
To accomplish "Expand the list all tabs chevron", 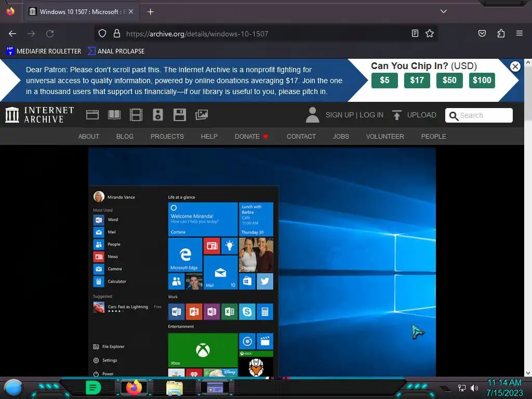I will pyautogui.click(x=444, y=11).
